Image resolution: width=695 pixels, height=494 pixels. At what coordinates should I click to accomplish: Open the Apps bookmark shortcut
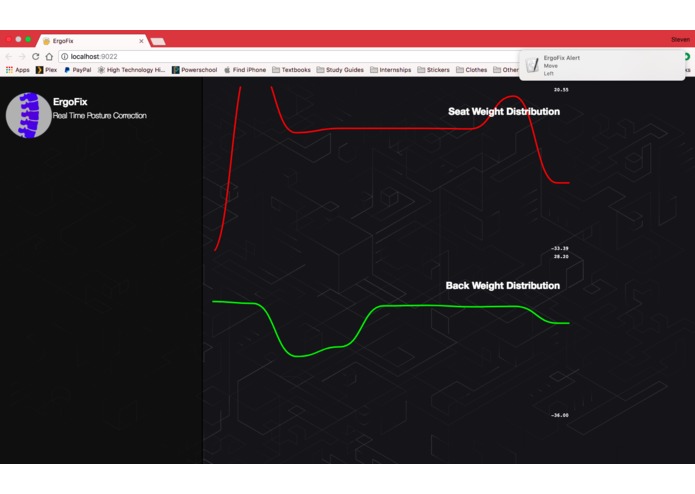click(18, 70)
